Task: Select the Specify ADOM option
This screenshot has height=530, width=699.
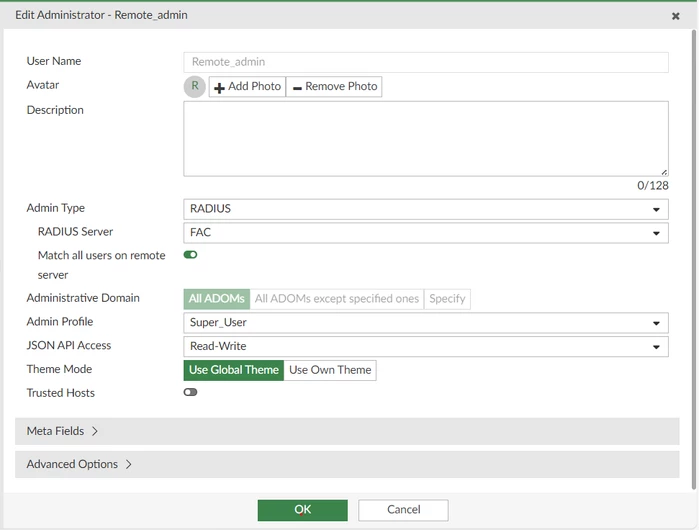Action: pos(447,299)
